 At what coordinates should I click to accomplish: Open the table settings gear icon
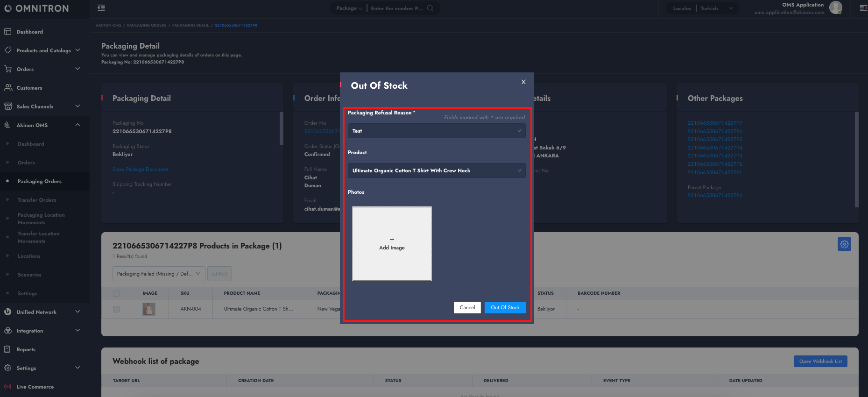click(844, 244)
